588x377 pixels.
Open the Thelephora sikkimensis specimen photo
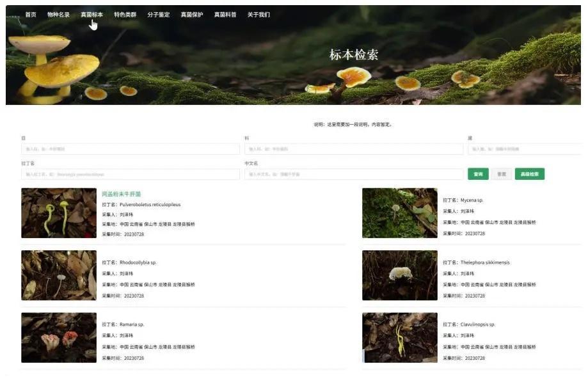(x=400, y=275)
